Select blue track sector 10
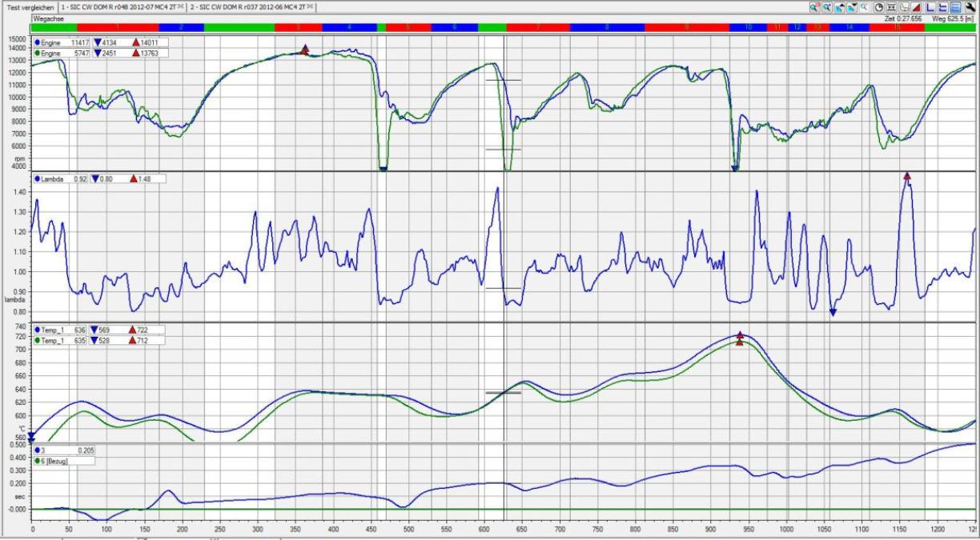The image size is (980, 540). point(748,27)
